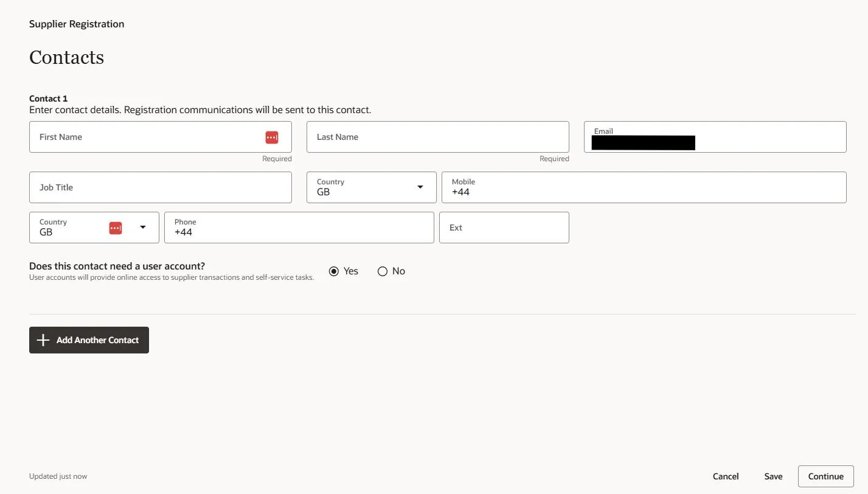Expand the mobile Country dropdown arrow

[420, 187]
